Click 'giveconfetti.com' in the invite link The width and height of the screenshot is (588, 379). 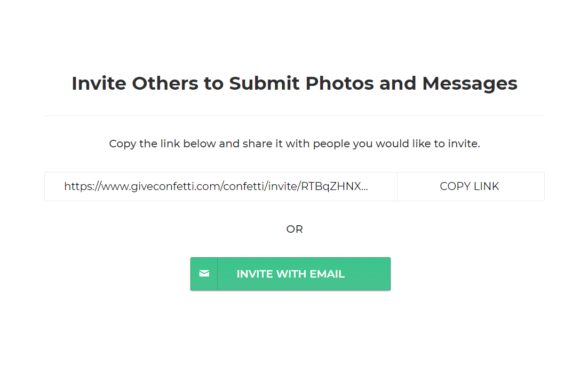(176, 186)
